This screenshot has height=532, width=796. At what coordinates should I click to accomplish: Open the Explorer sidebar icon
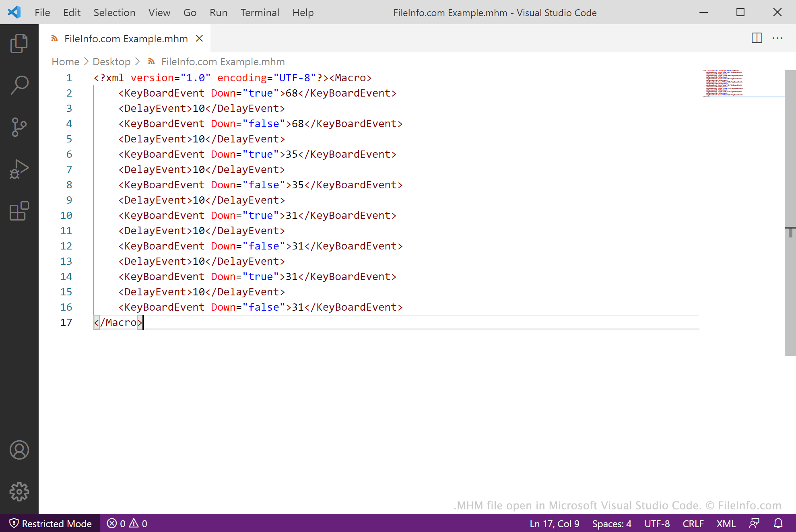tap(19, 43)
